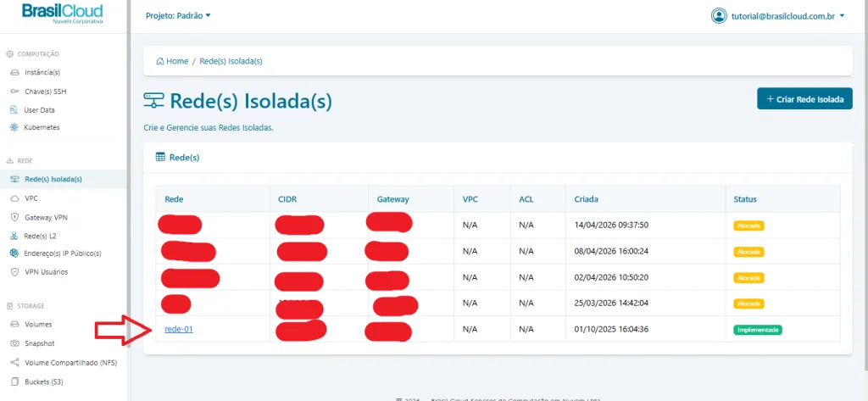Expand the Projeto: Padrão dropdown
The image size is (868, 401).
pos(178,15)
